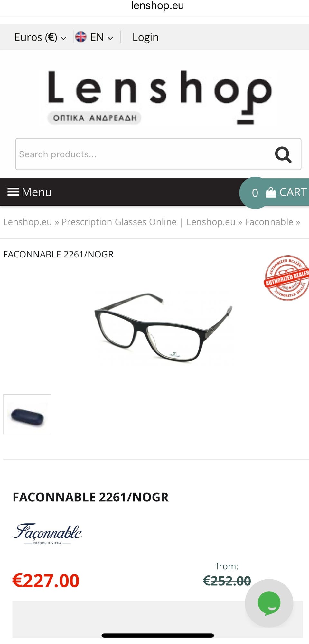Screen dimensions: 309x644
Task: Tap the lenshop.eu address bar
Action: pyautogui.click(x=157, y=6)
